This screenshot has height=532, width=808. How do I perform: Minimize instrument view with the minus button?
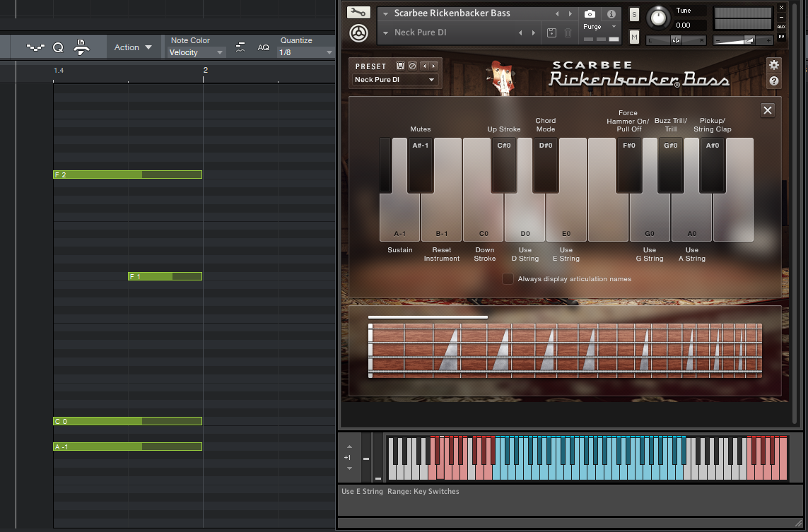[781, 17]
